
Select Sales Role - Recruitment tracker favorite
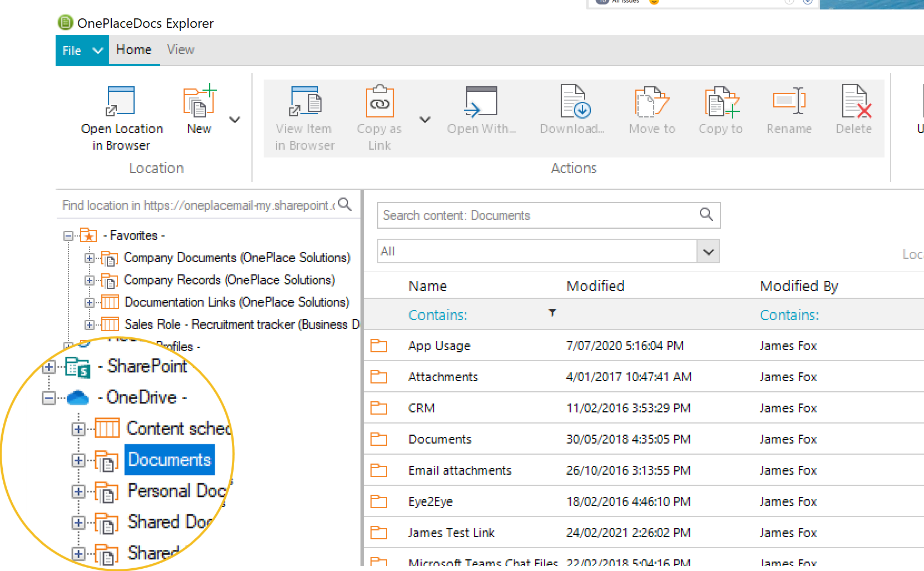(242, 324)
